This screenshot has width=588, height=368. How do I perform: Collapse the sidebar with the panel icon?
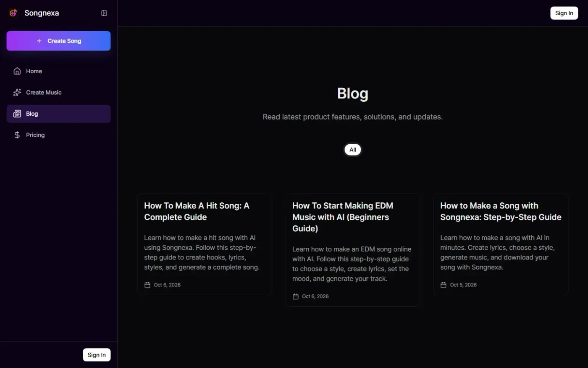(x=104, y=13)
